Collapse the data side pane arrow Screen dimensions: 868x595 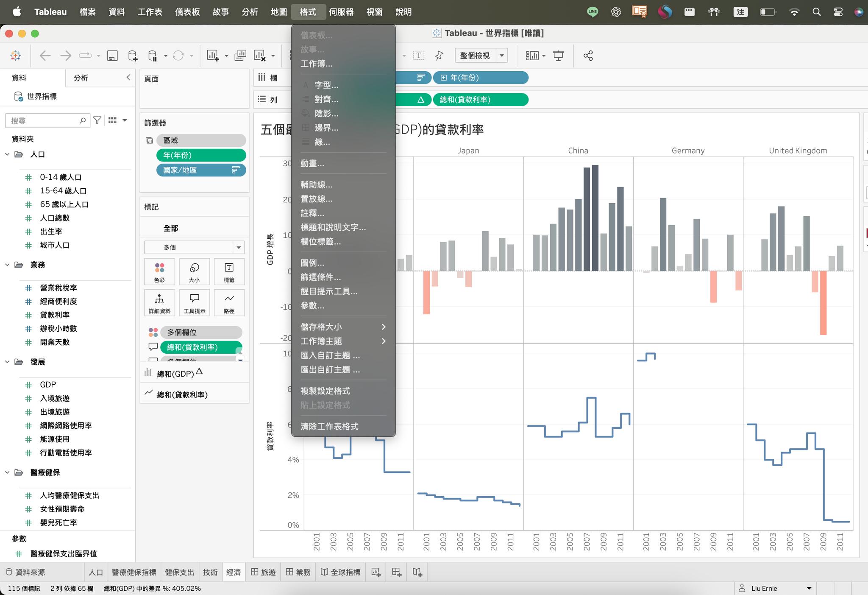128,77
